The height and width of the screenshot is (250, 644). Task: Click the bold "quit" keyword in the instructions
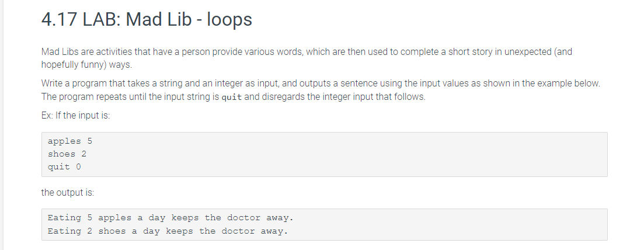tap(232, 97)
